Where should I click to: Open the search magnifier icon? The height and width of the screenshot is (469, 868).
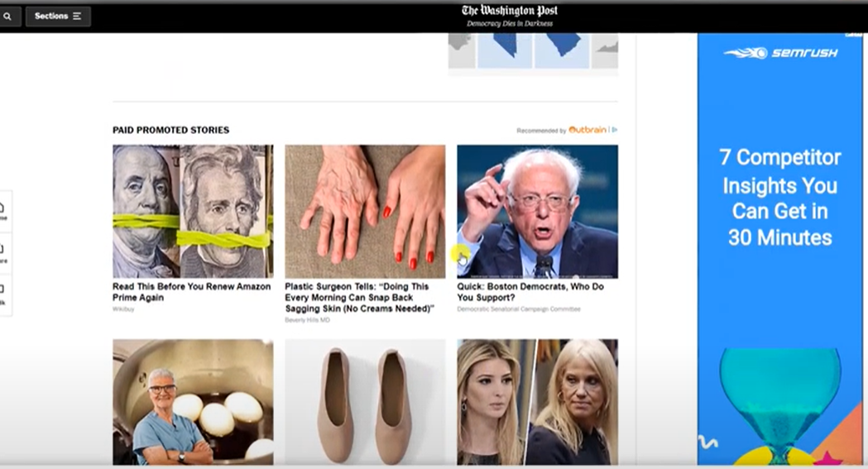[7, 17]
